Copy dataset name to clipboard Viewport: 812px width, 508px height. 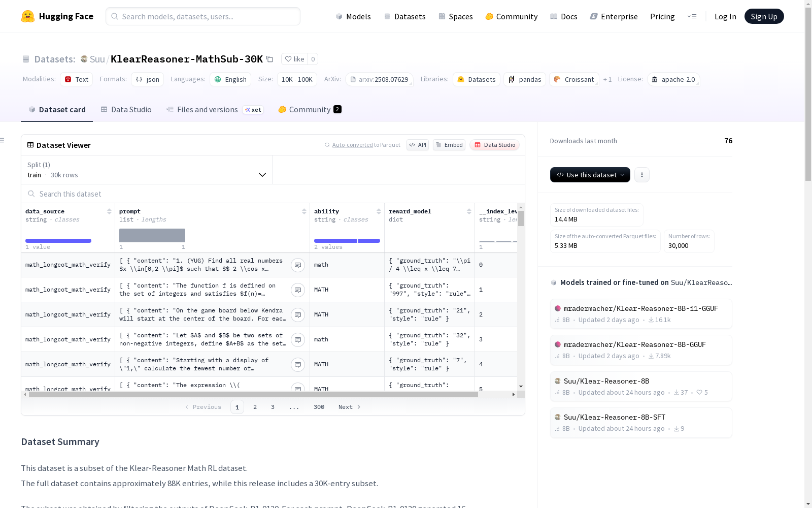tap(270, 59)
